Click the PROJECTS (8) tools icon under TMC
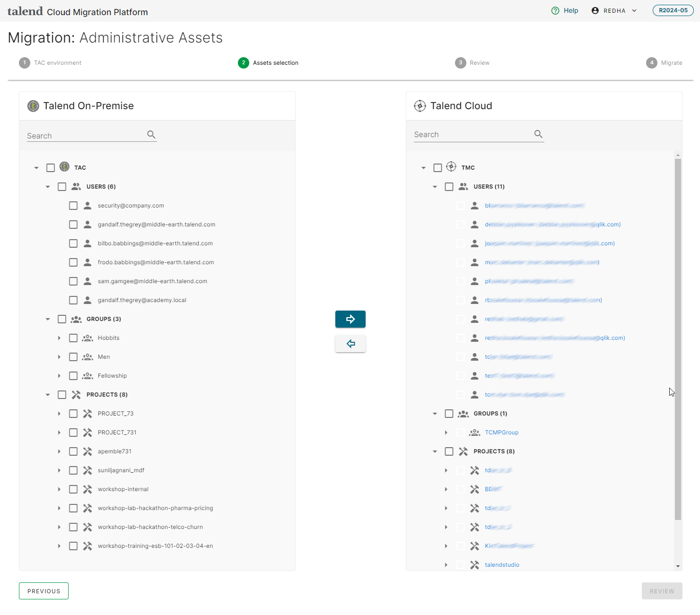Screen dimensions: 700x615 tap(463, 451)
